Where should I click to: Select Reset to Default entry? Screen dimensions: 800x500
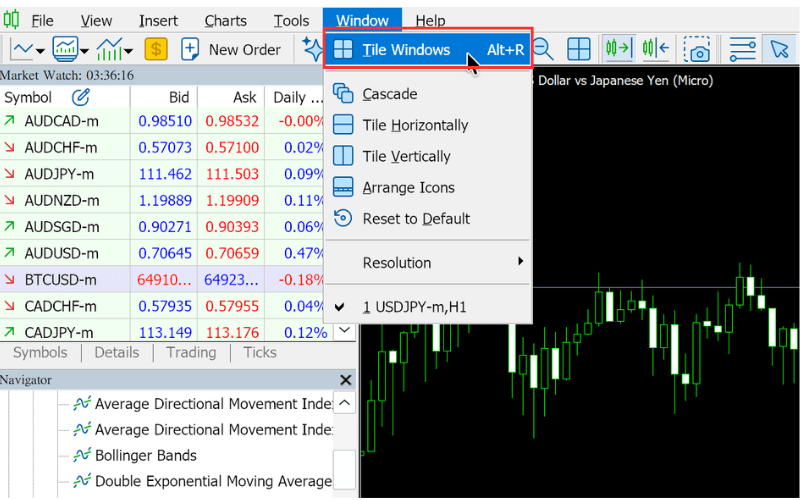pos(428,218)
